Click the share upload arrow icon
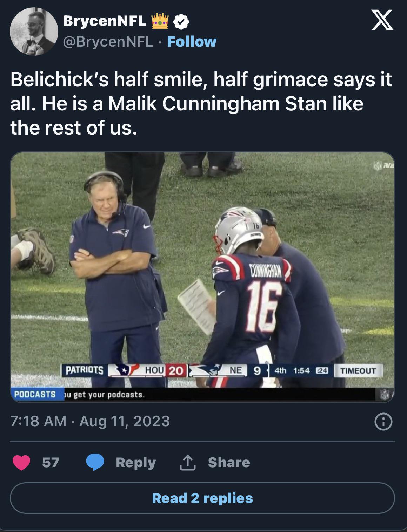The height and width of the screenshot is (532, 407). (x=187, y=462)
